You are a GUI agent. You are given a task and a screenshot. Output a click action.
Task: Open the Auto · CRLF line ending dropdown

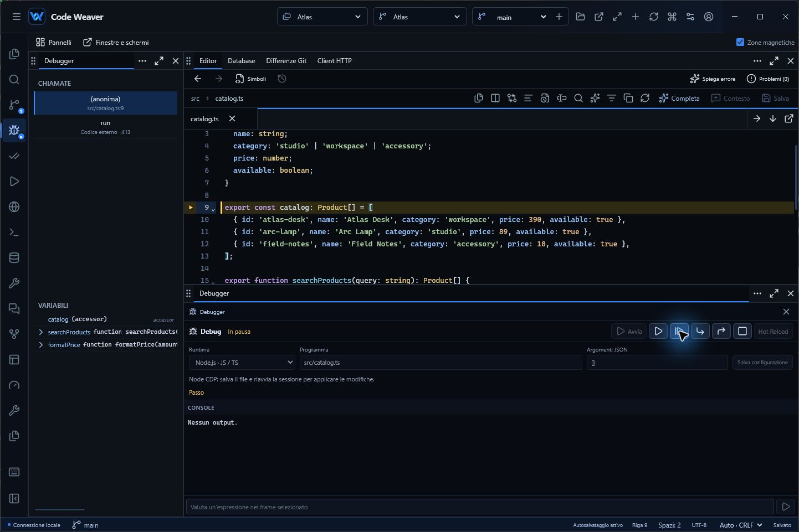coord(741,525)
